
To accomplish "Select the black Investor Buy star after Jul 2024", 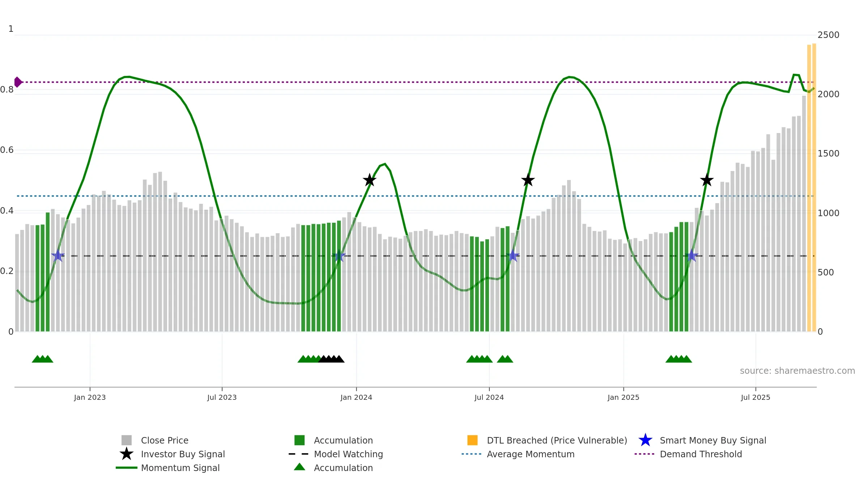I will (528, 180).
